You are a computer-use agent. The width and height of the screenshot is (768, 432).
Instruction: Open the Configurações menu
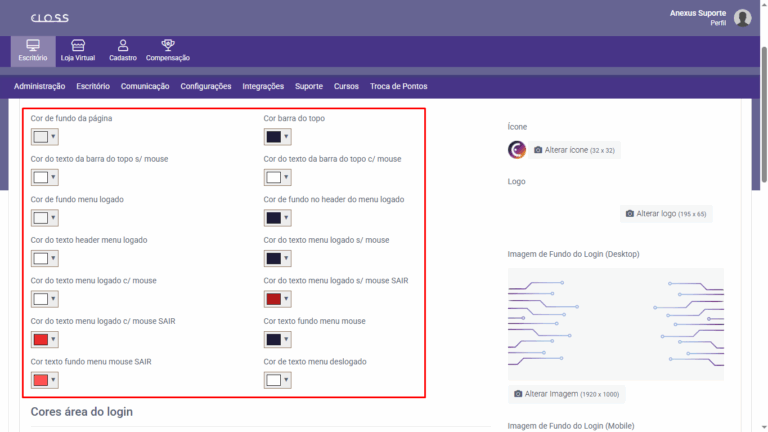[x=206, y=87]
